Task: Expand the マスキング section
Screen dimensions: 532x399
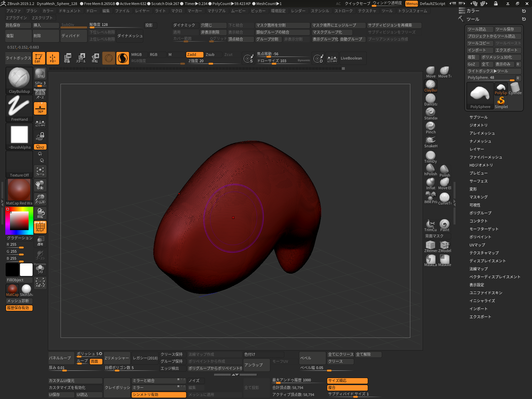Action: click(478, 197)
